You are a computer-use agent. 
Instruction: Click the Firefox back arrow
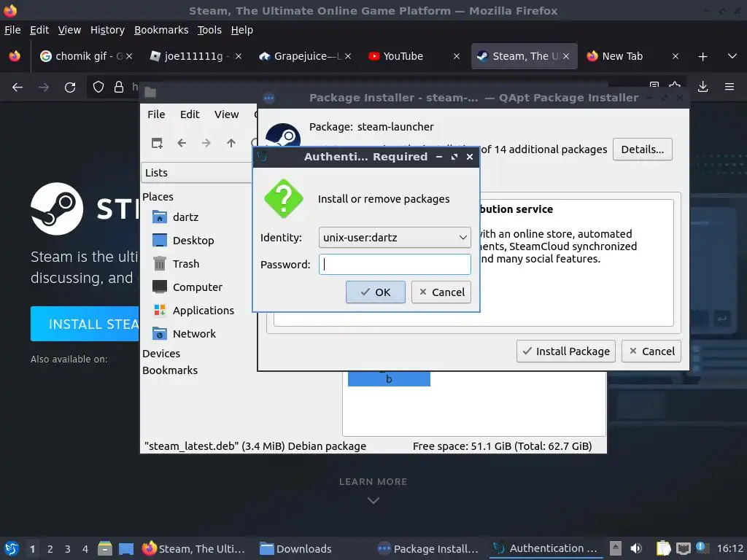coord(18,87)
